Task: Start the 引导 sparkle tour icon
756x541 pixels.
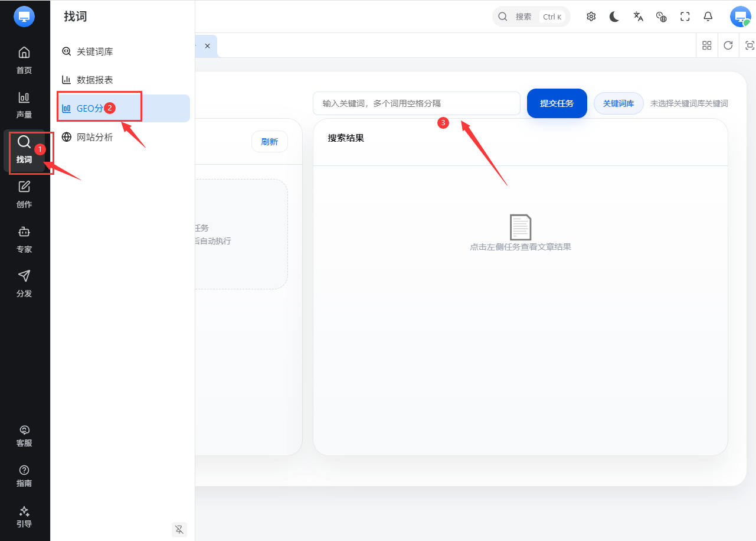Action: (x=24, y=517)
